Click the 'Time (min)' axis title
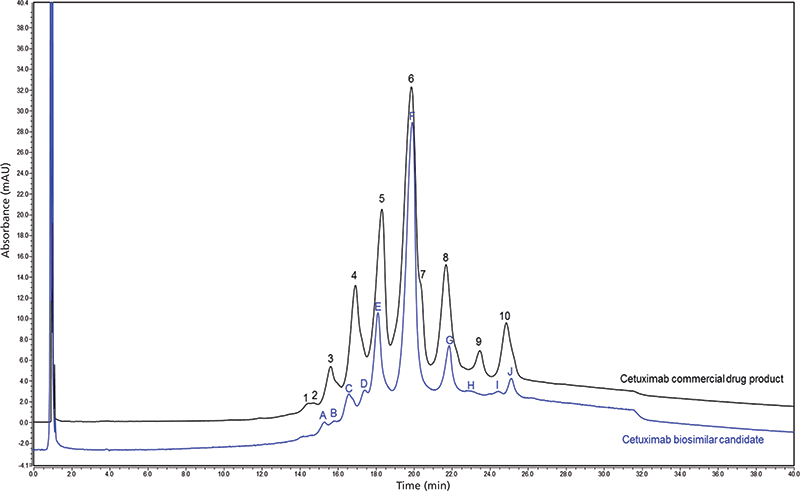The height and width of the screenshot is (492, 800). pyautogui.click(x=423, y=485)
